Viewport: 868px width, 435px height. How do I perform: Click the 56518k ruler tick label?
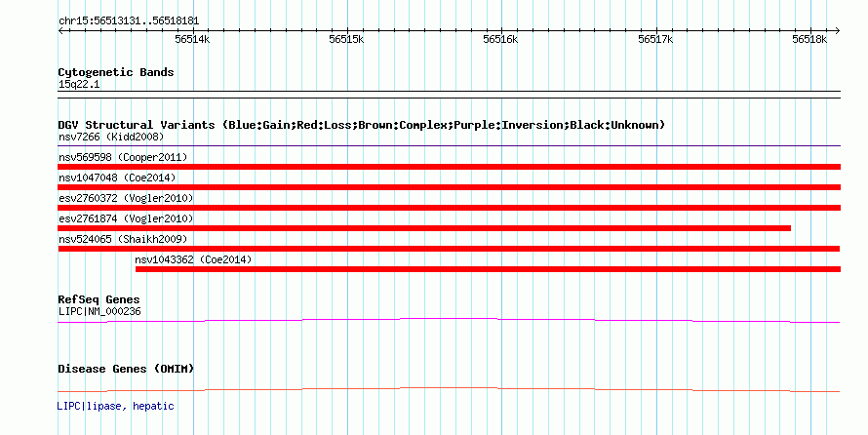tap(809, 39)
